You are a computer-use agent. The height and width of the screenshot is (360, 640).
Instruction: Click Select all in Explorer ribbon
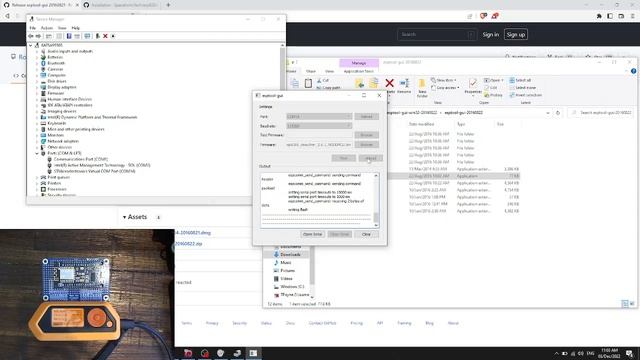[x=520, y=80]
